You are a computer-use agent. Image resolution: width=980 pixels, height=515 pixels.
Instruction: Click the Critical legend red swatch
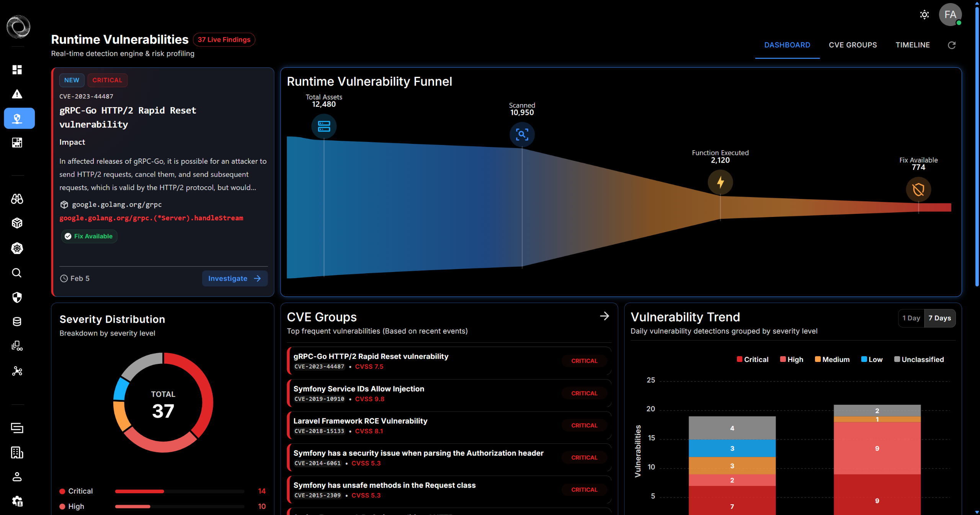click(740, 359)
